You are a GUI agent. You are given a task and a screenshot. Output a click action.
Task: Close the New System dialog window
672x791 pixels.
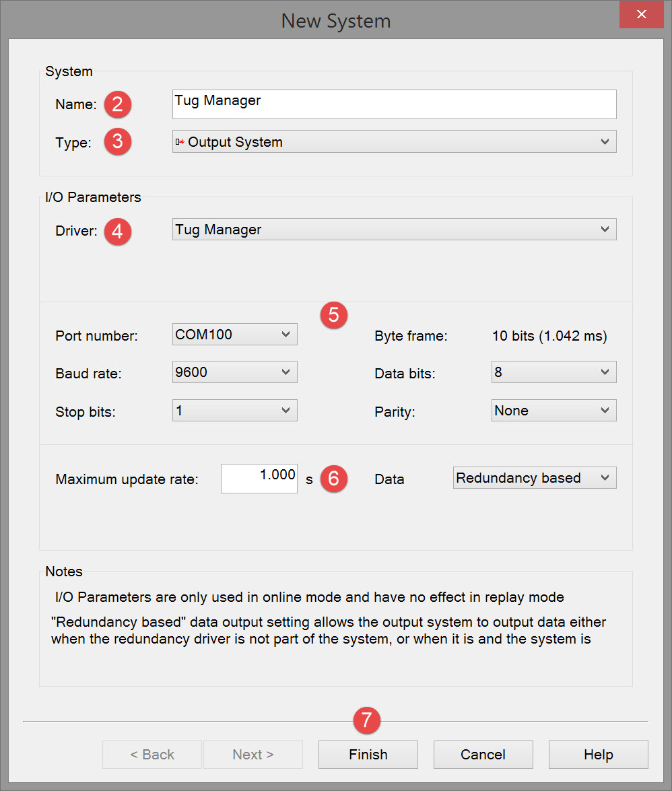(x=642, y=14)
